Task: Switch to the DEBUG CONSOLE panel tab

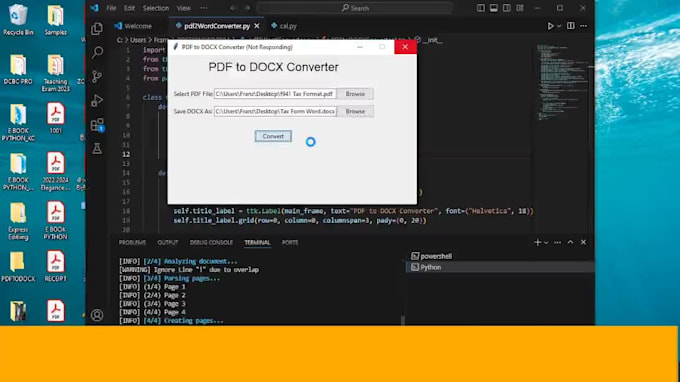Action: pos(211,242)
